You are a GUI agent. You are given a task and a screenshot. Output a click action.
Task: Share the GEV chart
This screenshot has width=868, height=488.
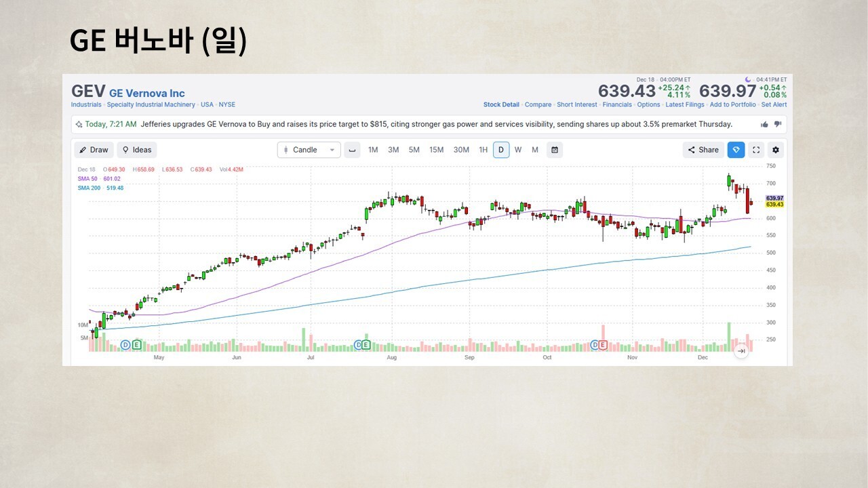(x=703, y=150)
